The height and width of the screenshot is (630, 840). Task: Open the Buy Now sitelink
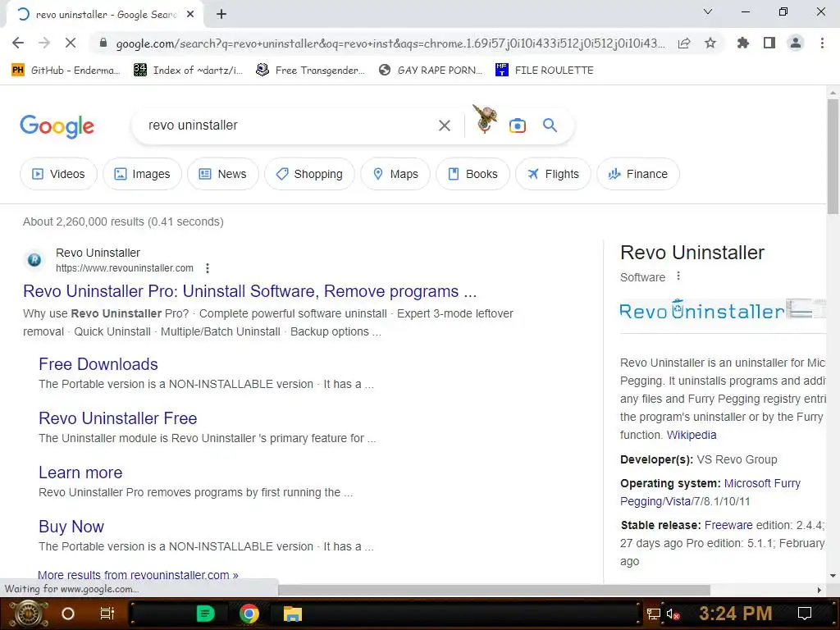click(71, 527)
